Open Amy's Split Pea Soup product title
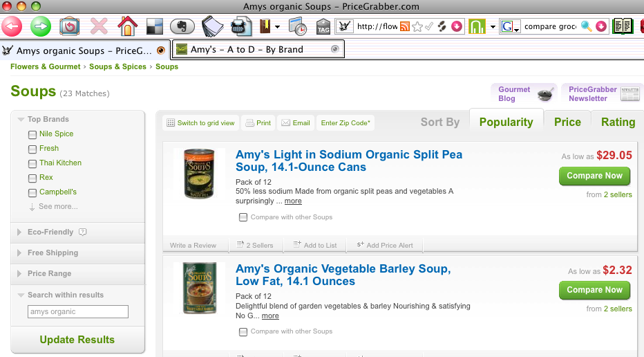 pos(349,161)
